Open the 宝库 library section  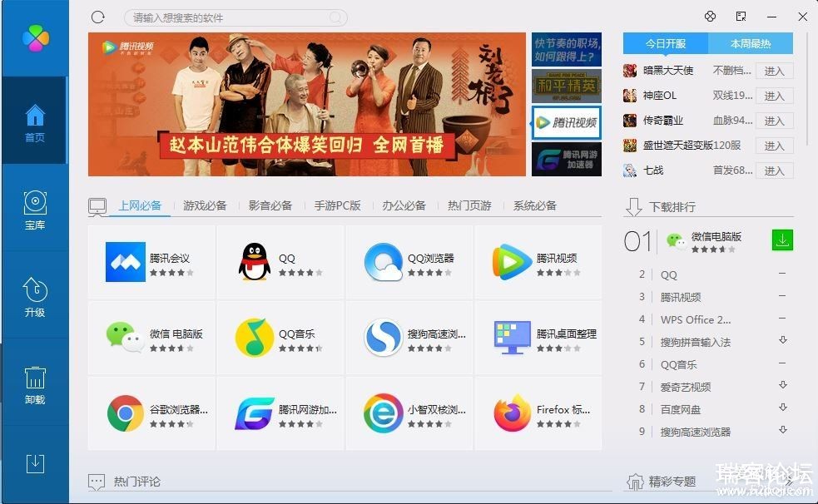click(x=35, y=210)
